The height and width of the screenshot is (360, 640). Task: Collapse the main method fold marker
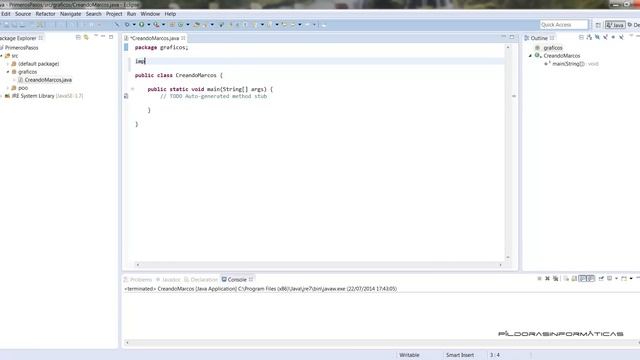coord(132,89)
